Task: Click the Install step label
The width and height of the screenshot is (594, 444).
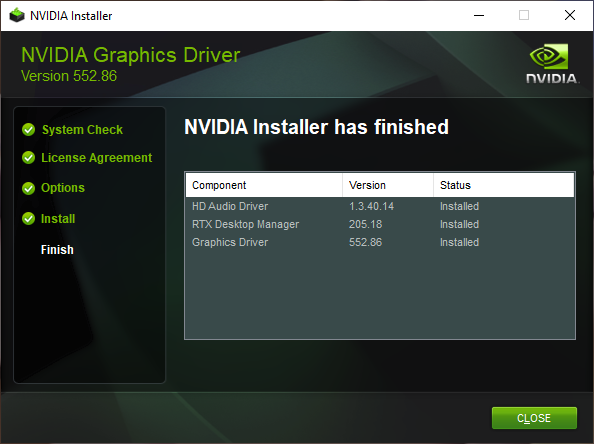Action: tap(58, 219)
